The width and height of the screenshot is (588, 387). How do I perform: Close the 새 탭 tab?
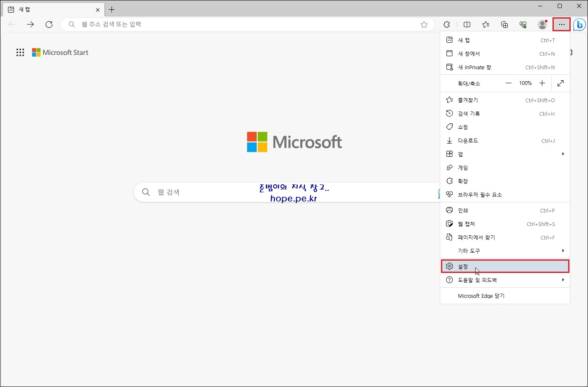tap(98, 9)
